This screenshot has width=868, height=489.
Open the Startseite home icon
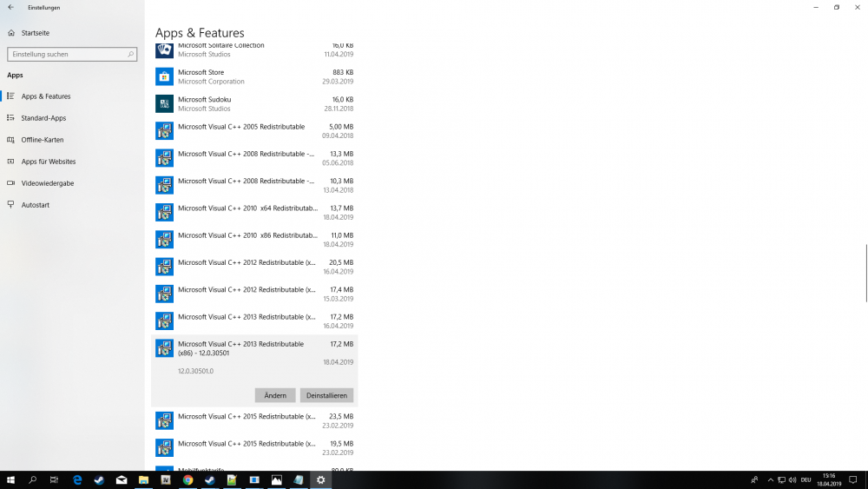[x=11, y=33]
